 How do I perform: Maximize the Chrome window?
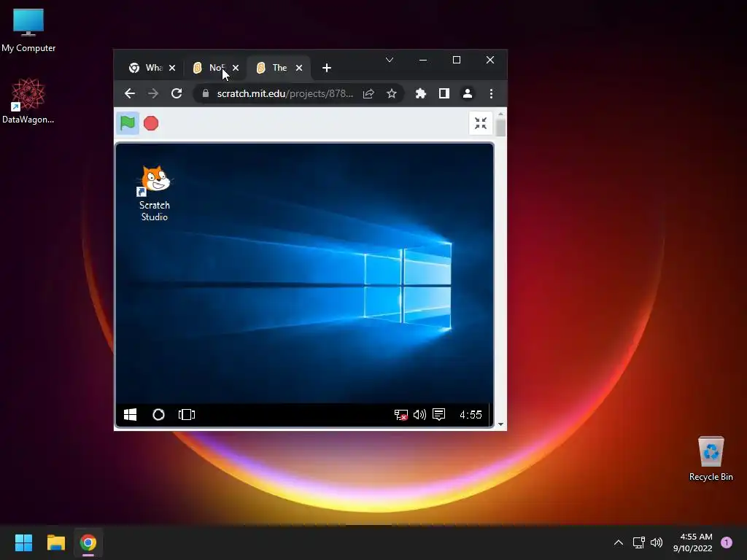pos(457,60)
